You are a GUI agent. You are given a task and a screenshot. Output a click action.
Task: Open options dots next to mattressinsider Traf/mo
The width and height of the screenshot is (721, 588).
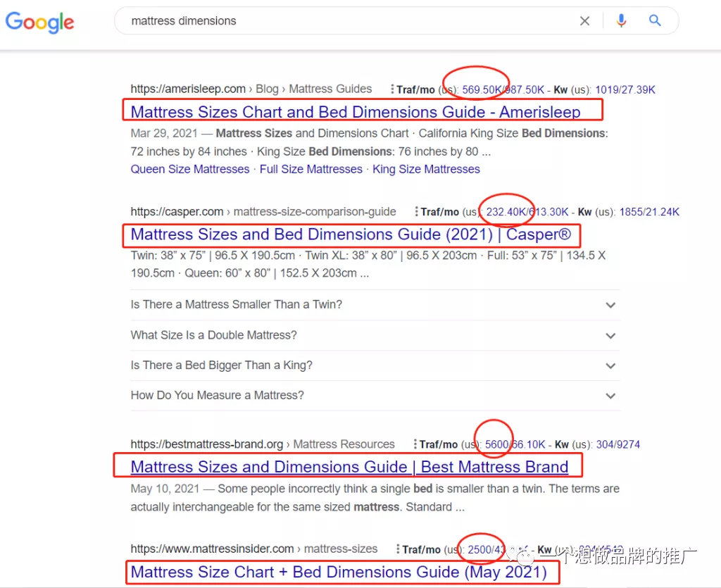click(x=398, y=549)
